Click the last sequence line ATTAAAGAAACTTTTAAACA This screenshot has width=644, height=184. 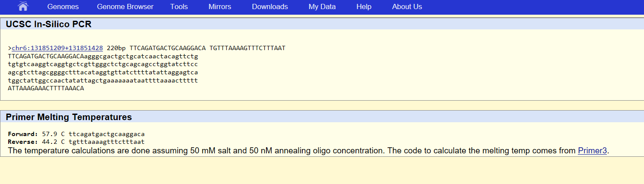coord(46,89)
